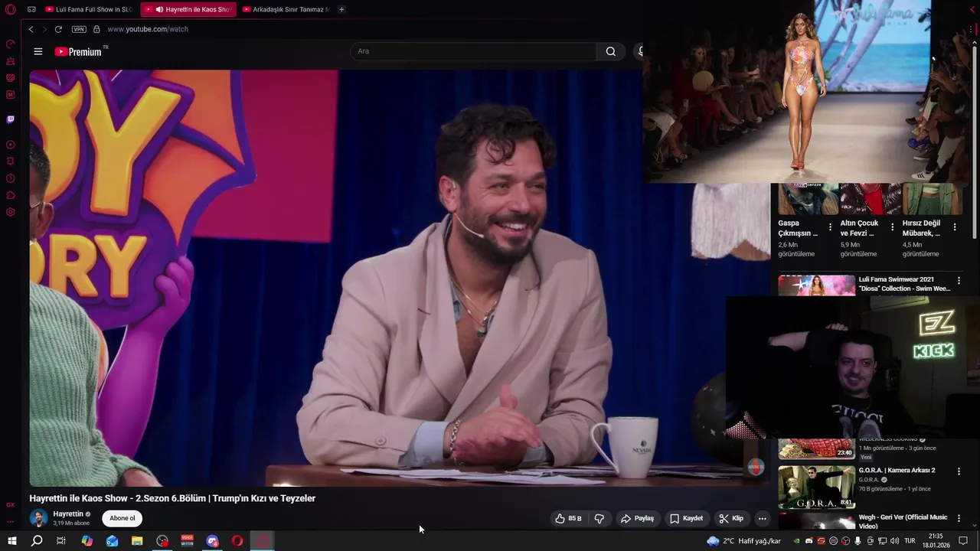This screenshot has height=551, width=980.
Task: Click the Luli Fama runway popout video
Action: pyautogui.click(x=787, y=91)
